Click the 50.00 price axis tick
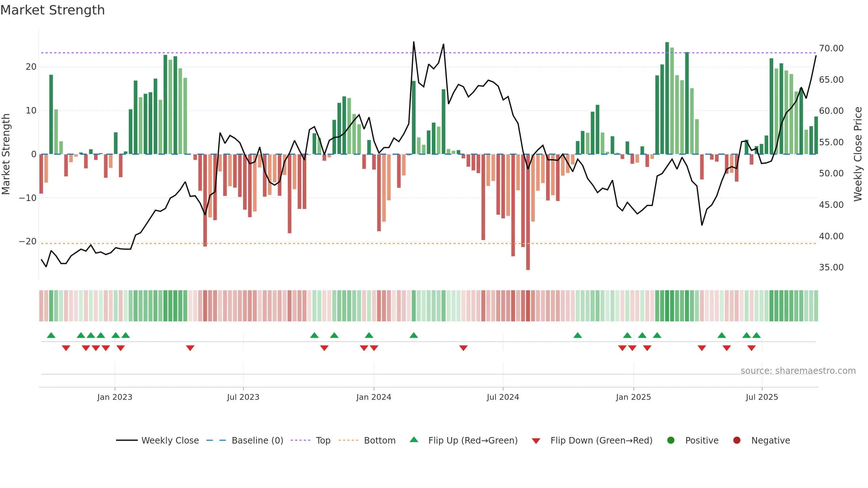The width and height of the screenshot is (868, 488). click(x=831, y=174)
